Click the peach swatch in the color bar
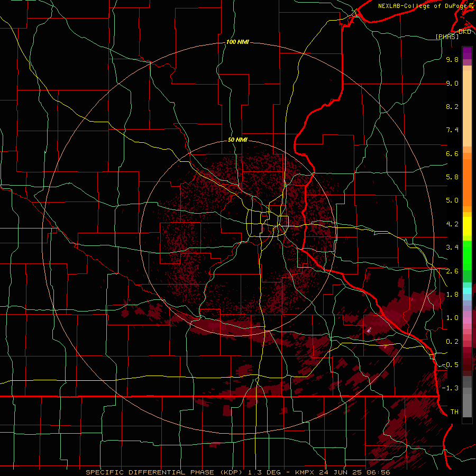This screenshot has height=476, width=476. tap(467, 108)
